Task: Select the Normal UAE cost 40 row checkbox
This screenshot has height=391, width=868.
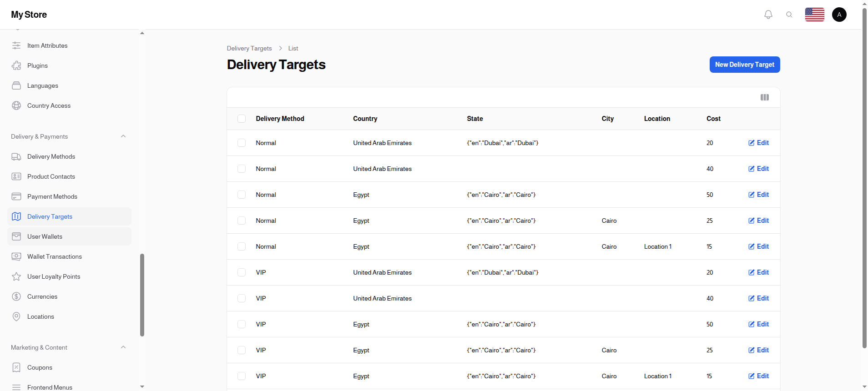Action: click(x=242, y=169)
